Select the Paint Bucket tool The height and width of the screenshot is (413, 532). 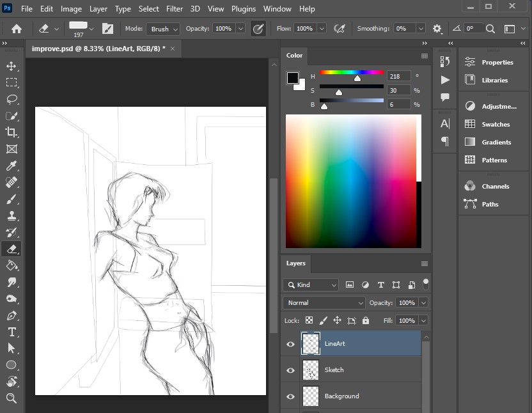pyautogui.click(x=12, y=265)
